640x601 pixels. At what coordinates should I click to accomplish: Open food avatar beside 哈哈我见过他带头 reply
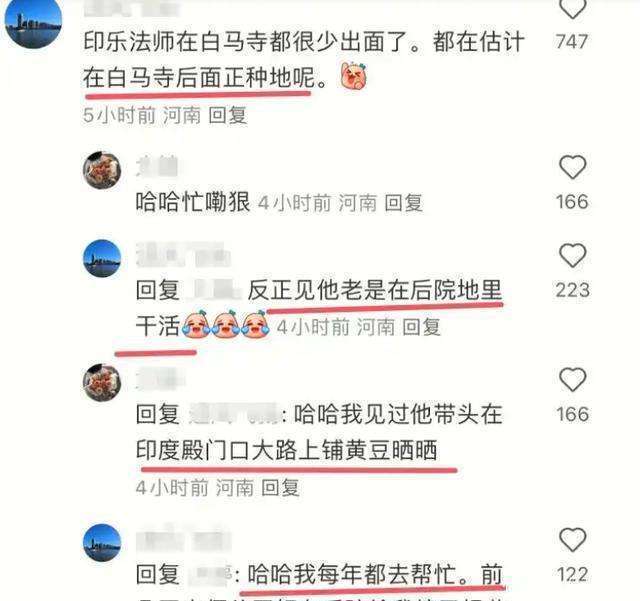pos(102,383)
